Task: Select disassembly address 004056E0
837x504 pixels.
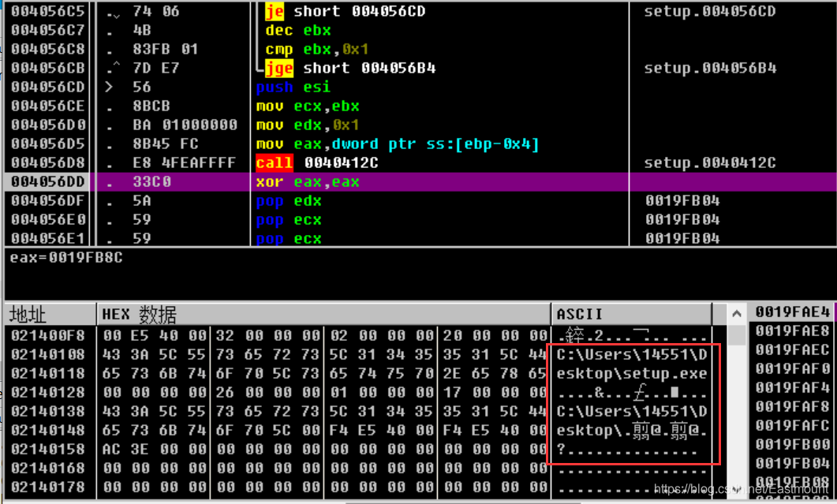Action: click(x=47, y=220)
